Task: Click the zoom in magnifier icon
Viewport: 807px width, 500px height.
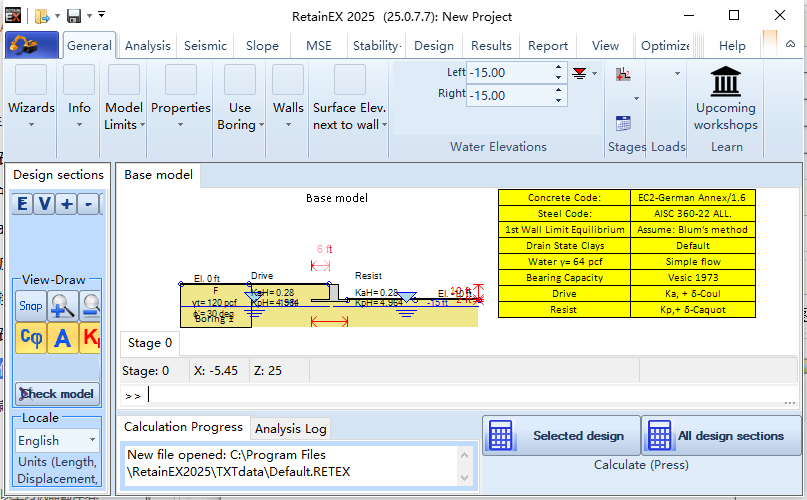Action: [x=62, y=306]
